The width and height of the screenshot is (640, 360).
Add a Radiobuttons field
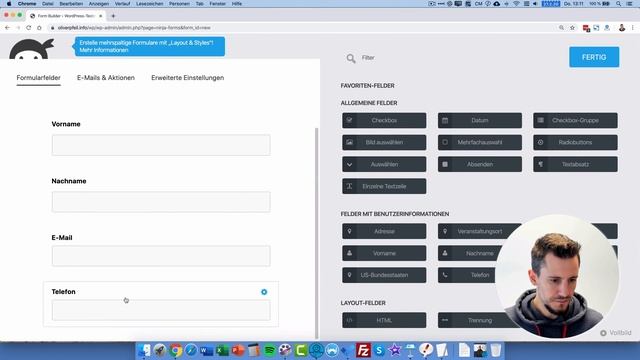pyautogui.click(x=575, y=142)
